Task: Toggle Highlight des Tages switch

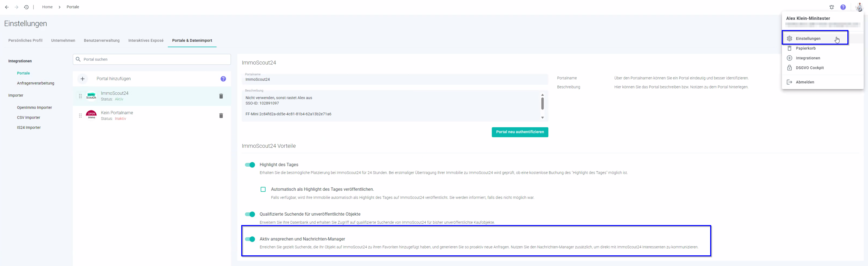Action: click(250, 165)
